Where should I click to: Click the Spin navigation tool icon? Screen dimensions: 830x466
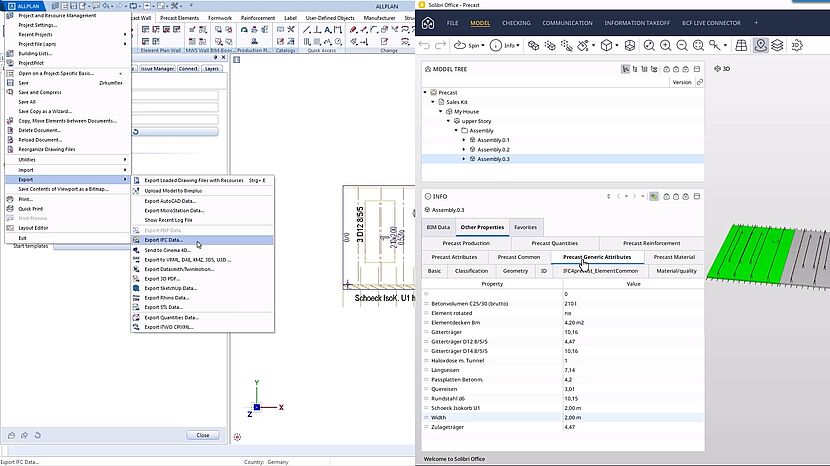[457, 45]
